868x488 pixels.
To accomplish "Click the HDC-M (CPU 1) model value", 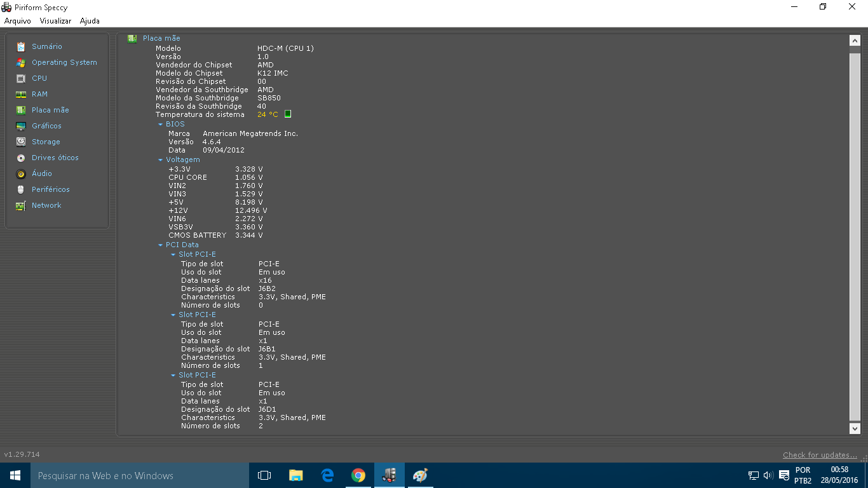I will pyautogui.click(x=285, y=48).
